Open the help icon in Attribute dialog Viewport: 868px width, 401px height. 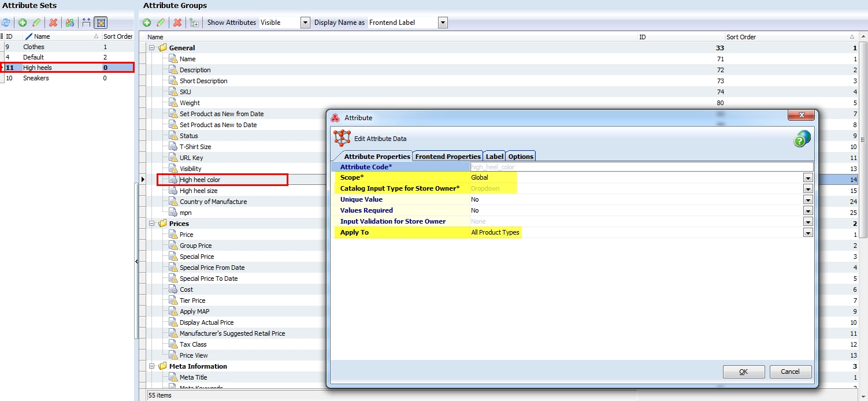click(x=802, y=139)
